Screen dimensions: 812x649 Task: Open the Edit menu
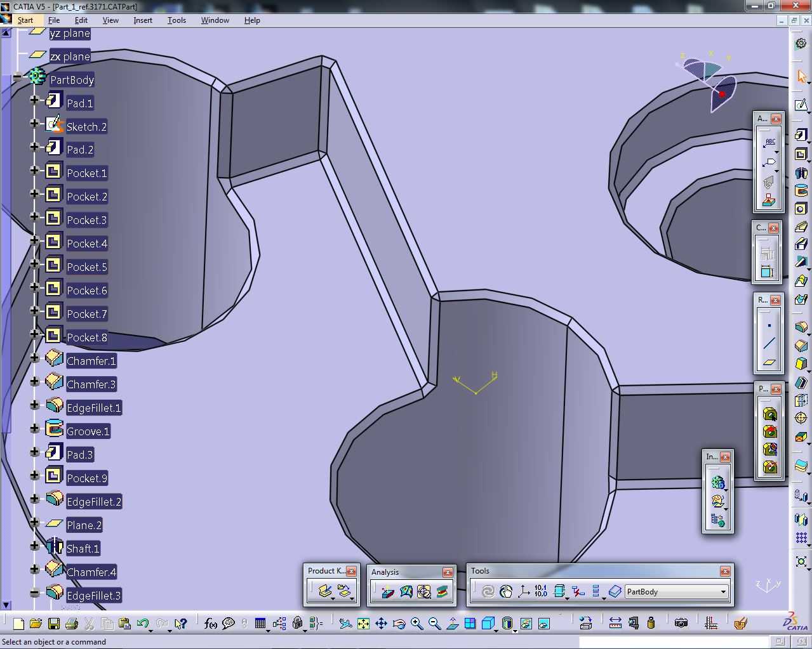81,20
